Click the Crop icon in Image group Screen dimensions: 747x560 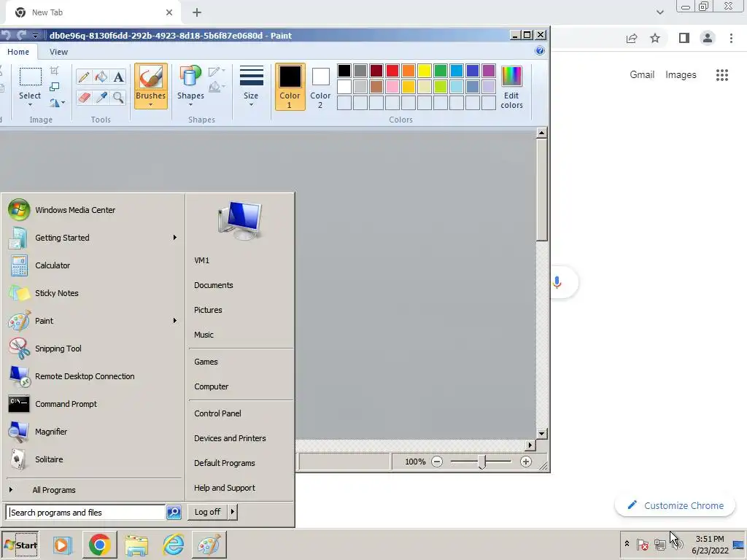(x=54, y=71)
